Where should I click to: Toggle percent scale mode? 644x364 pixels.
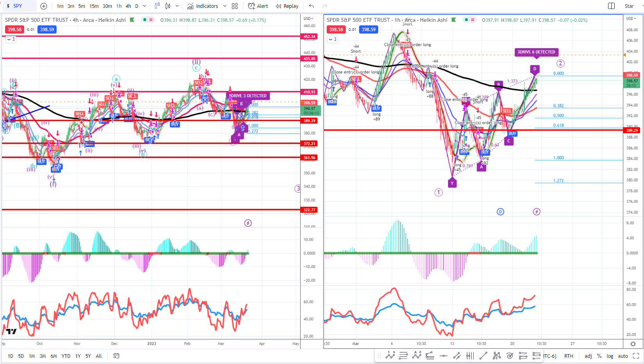click(599, 356)
